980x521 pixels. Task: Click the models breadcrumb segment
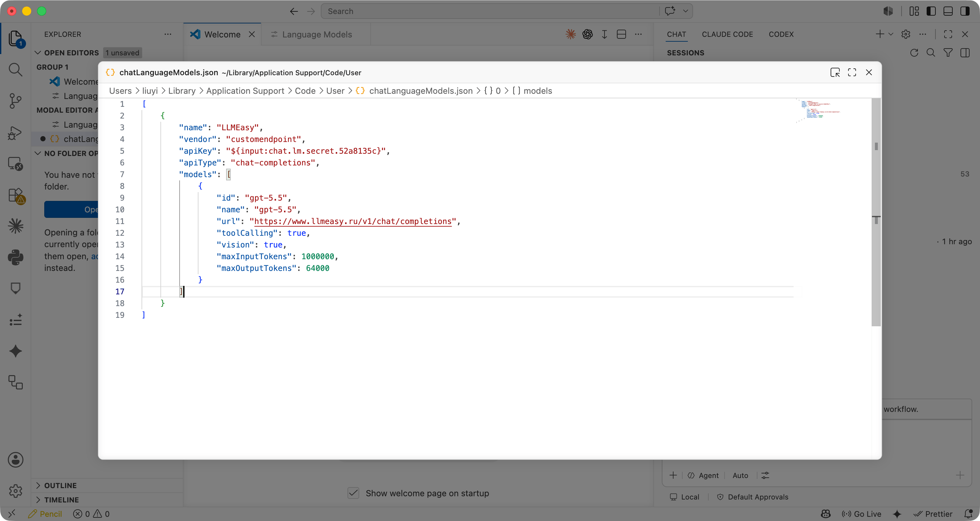[532, 91]
